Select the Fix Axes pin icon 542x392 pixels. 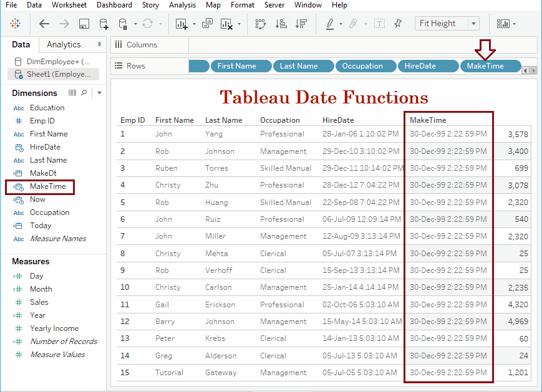coord(397,23)
